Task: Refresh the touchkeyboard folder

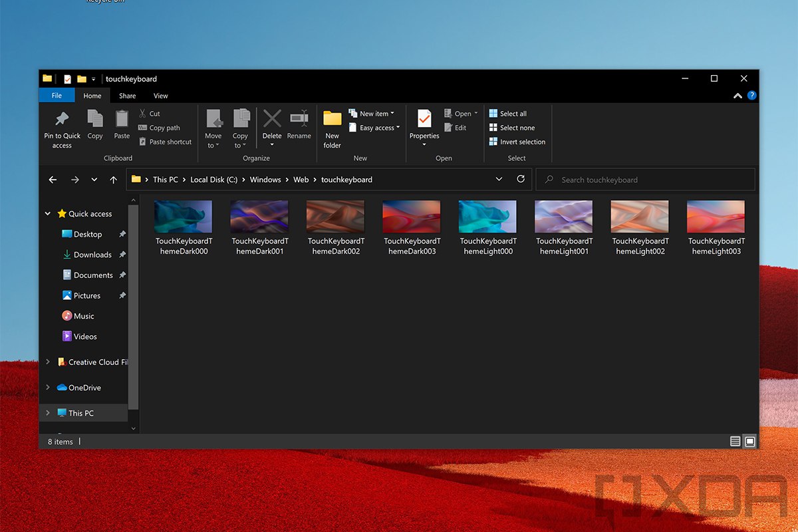Action: 521,179
